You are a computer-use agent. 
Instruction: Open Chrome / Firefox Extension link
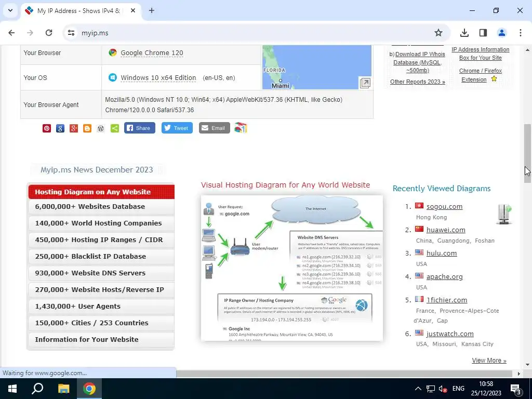[480, 75]
